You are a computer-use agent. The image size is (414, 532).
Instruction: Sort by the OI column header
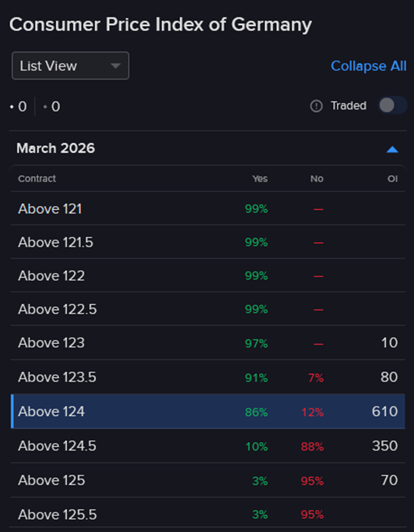[x=392, y=179]
